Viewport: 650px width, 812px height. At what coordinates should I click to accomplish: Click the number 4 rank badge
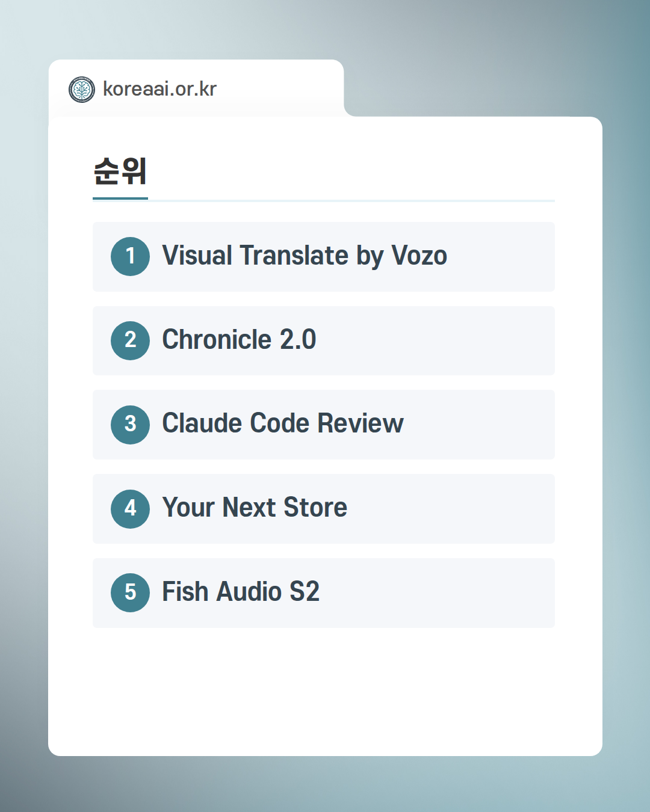pos(130,509)
